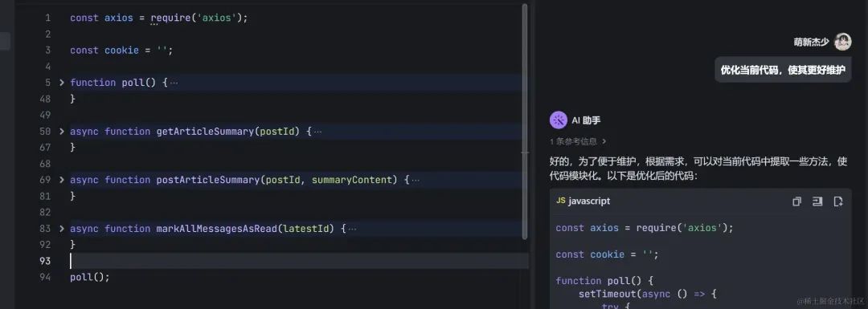Click line number 94 in gutter
868x309 pixels.
click(45, 277)
